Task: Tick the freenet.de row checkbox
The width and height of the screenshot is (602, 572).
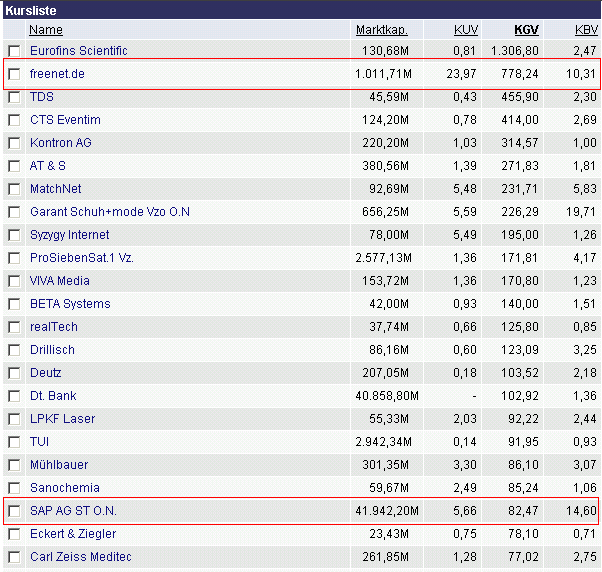Action: 14,74
